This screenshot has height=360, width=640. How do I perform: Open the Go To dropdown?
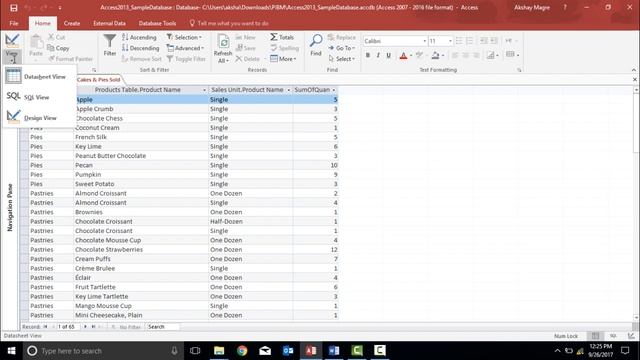tap(341, 48)
